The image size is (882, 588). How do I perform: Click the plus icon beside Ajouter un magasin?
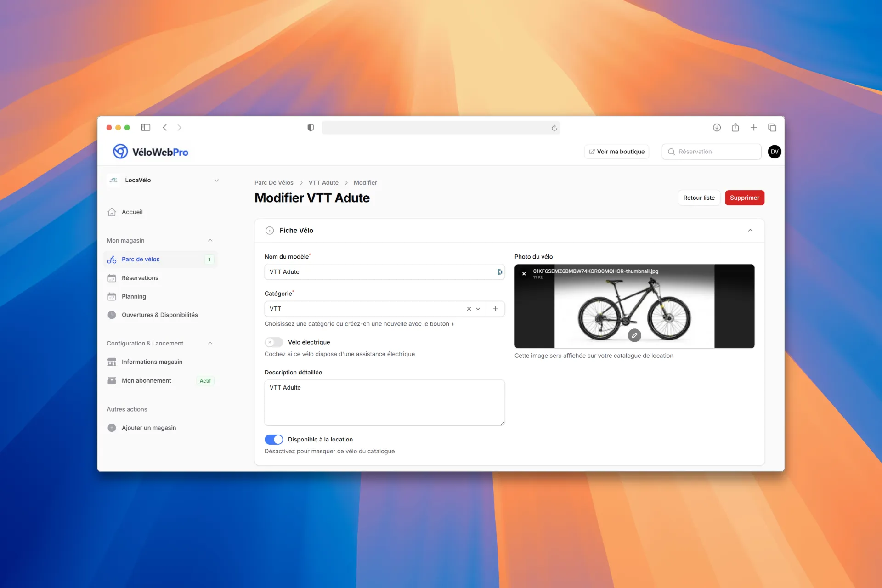112,427
